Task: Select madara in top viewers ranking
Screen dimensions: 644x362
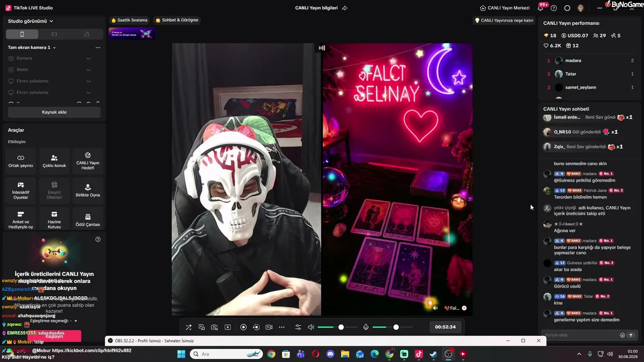Action: coord(591,60)
